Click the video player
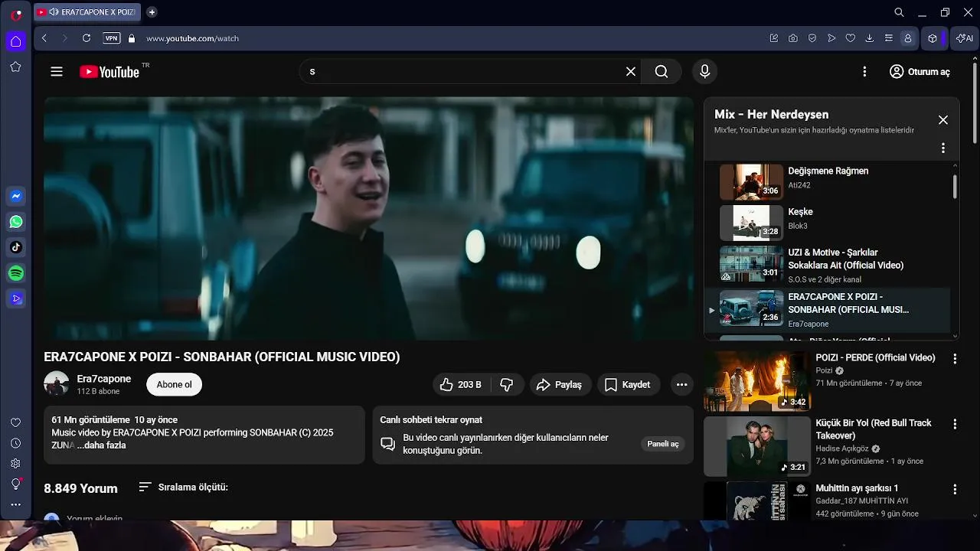 (x=368, y=218)
